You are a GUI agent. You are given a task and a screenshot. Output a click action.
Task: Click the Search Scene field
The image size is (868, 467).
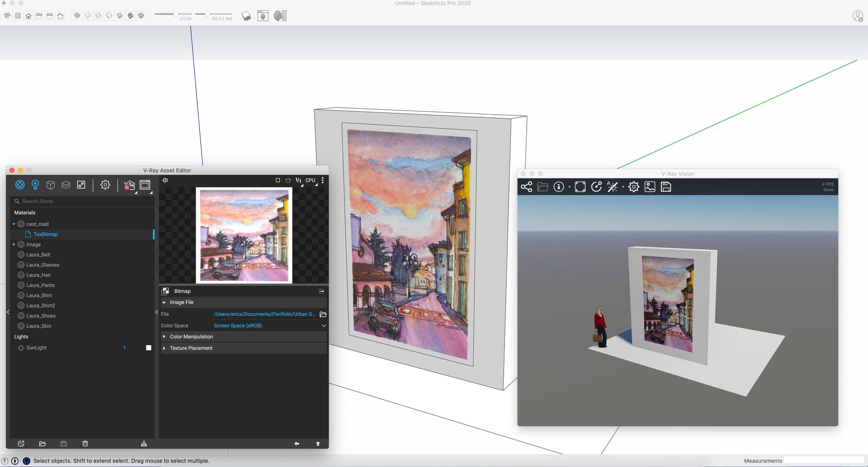pos(83,201)
